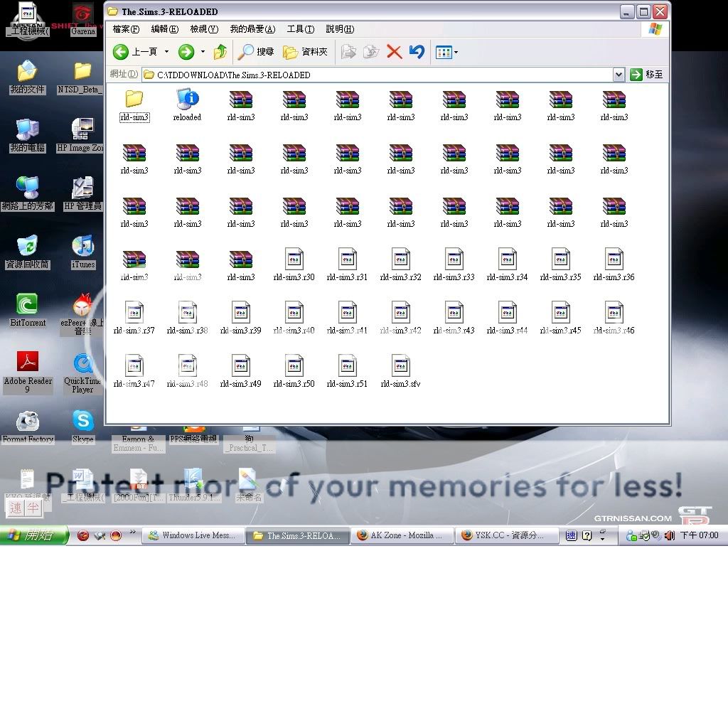Viewport: 728px width, 728px height.
Task: Expand the Back button history arrow
Action: pyautogui.click(x=167, y=52)
